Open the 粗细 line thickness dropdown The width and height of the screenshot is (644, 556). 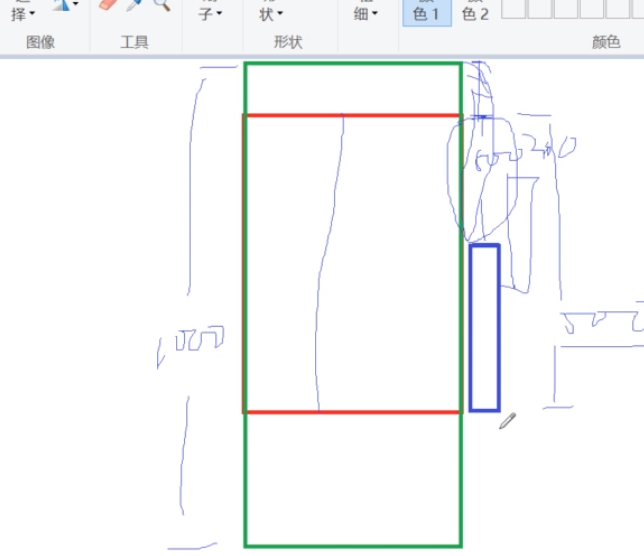[366, 11]
